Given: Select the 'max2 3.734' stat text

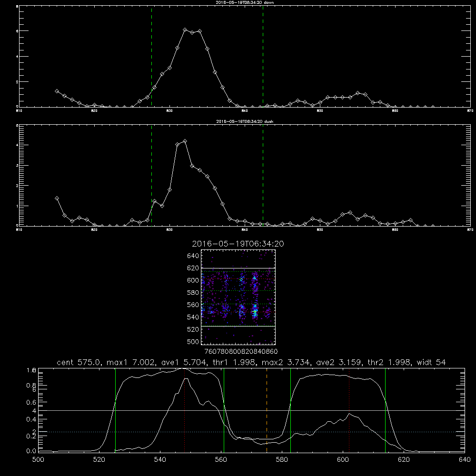Looking at the screenshot, I should [x=286, y=362].
